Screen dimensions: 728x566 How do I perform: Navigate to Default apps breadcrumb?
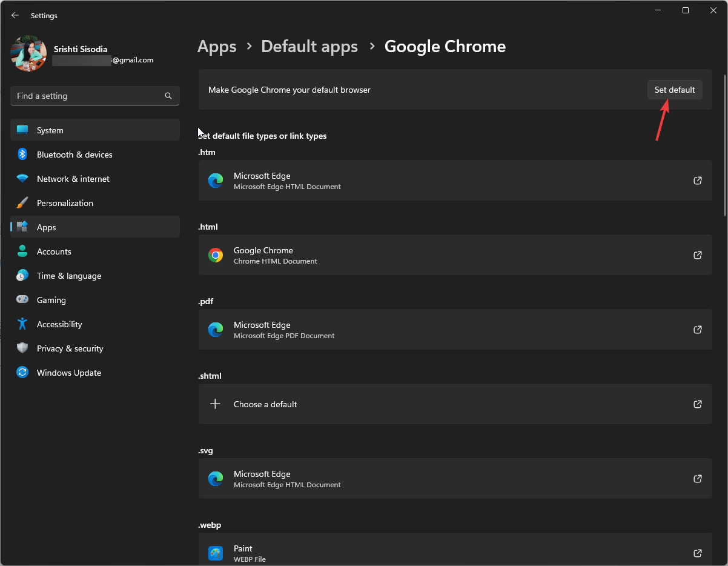click(309, 47)
